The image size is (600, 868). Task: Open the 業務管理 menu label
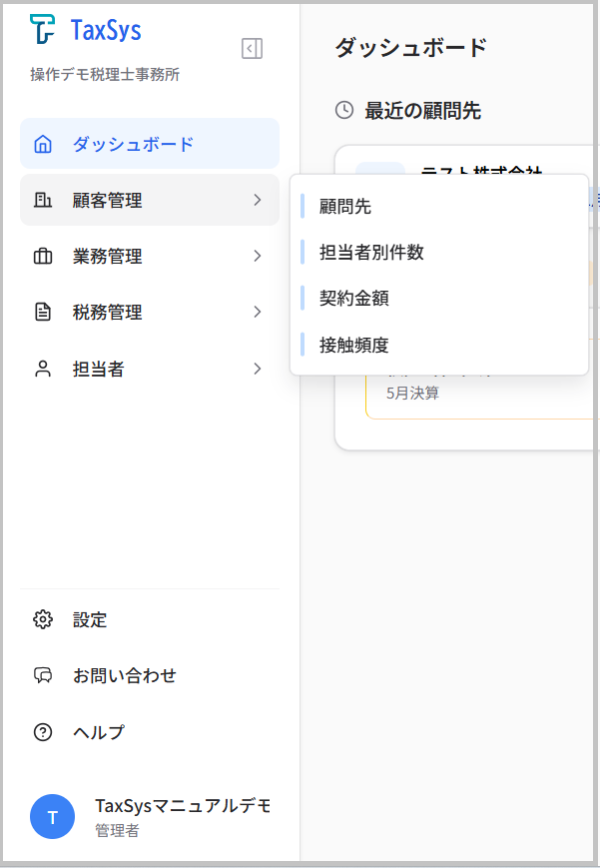108,257
